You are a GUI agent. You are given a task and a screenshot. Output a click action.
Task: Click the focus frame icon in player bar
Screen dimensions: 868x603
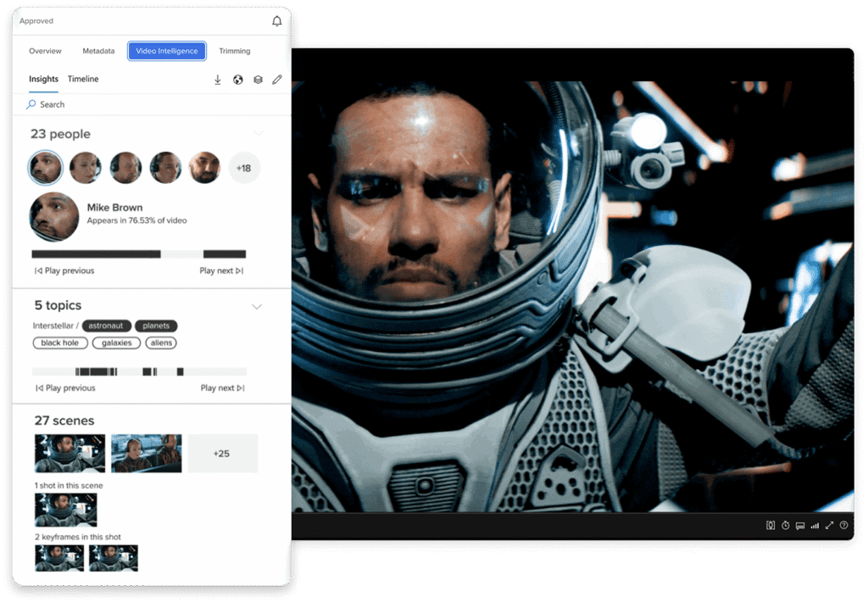click(x=770, y=526)
